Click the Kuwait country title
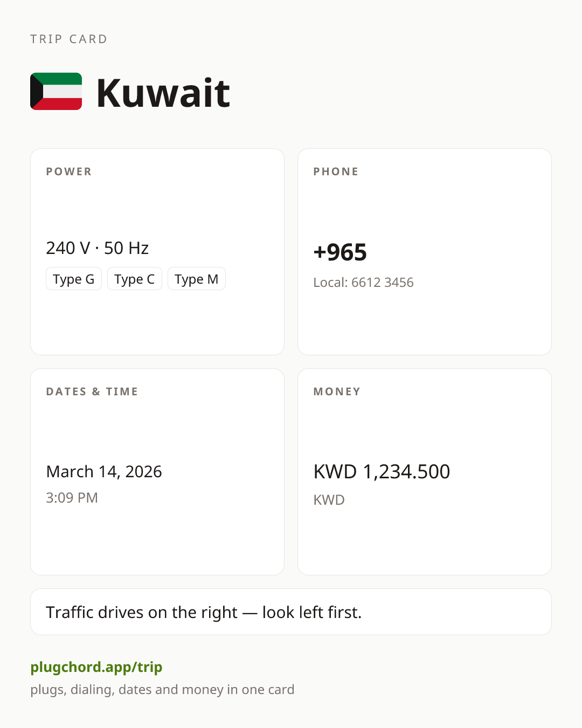The image size is (582, 728). tap(163, 93)
